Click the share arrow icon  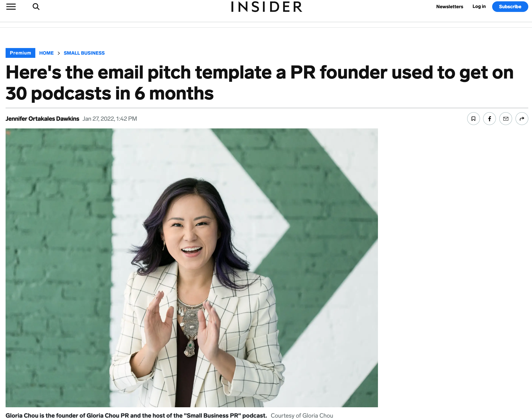[522, 119]
